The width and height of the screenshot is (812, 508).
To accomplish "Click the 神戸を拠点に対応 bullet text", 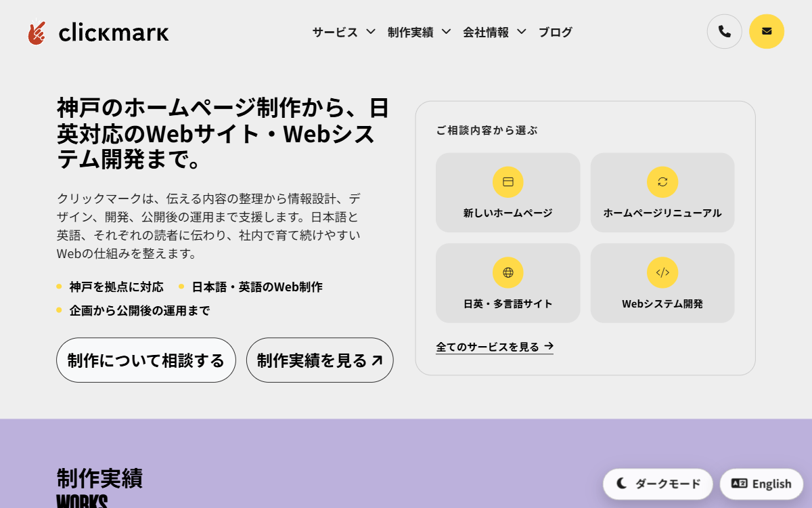I will coord(116,287).
